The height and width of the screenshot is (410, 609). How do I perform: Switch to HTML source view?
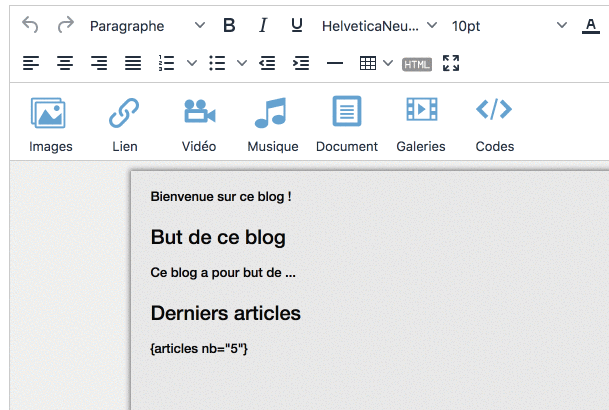tap(417, 64)
